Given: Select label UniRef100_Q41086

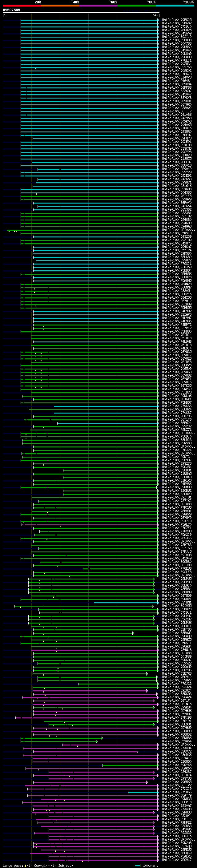Looking at the screenshot, I should pos(177,115).
